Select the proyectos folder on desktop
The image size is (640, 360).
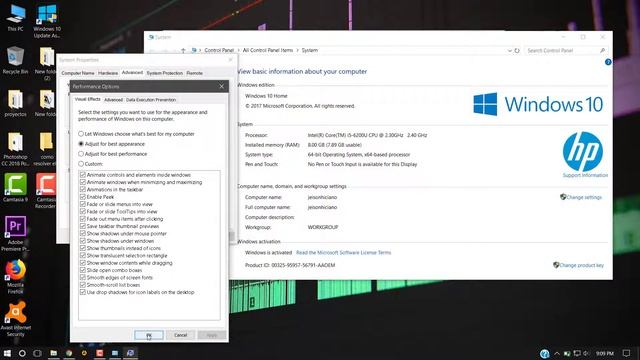(16, 103)
